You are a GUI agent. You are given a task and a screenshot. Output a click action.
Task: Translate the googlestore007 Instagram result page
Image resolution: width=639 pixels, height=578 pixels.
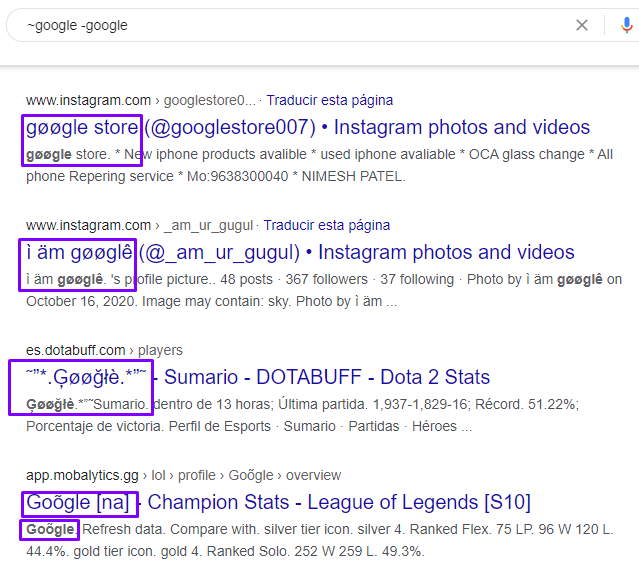[330, 100]
